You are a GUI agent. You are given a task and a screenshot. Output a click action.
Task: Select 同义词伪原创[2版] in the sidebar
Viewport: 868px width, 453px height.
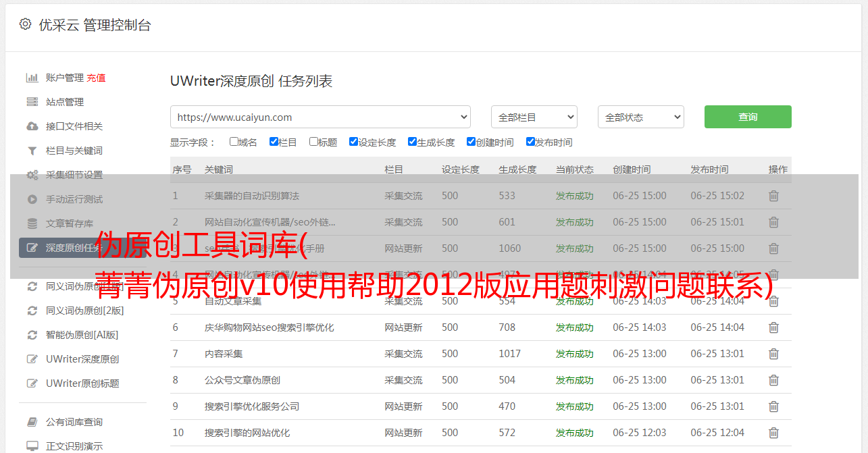click(84, 311)
